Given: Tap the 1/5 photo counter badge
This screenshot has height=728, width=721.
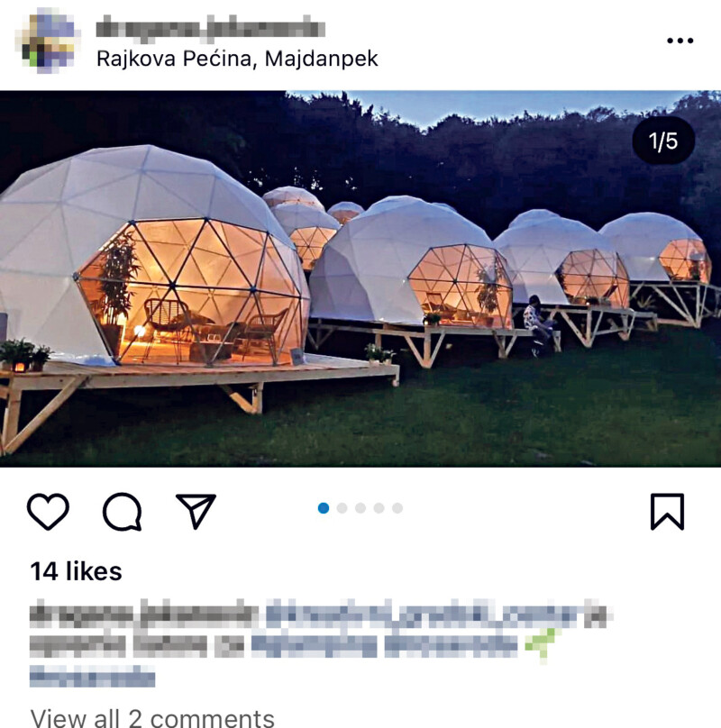Looking at the screenshot, I should click(663, 141).
